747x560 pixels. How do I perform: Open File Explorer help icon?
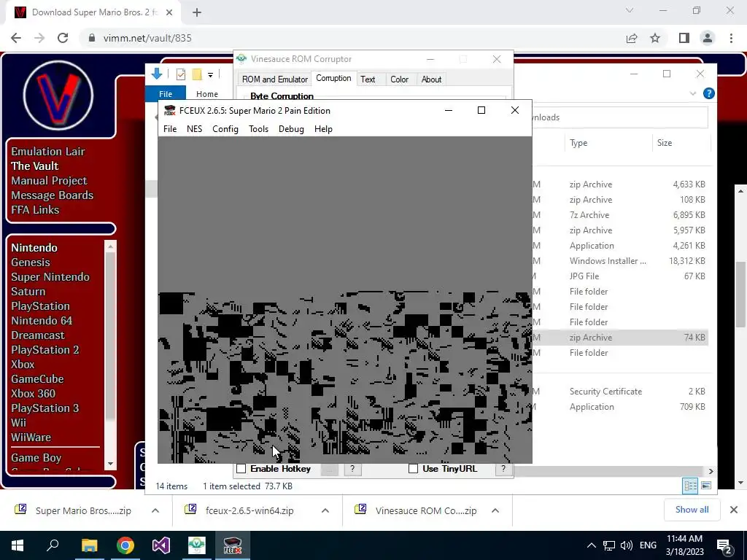[709, 94]
